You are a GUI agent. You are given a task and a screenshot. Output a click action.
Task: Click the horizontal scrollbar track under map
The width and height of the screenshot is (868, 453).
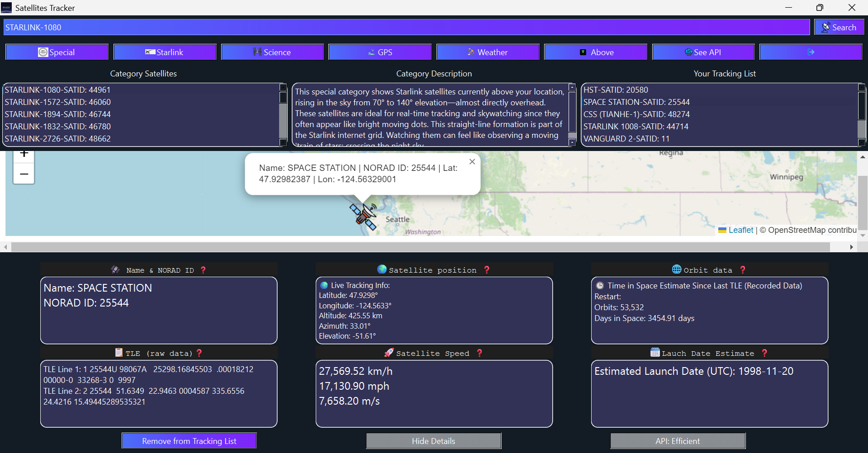point(421,247)
